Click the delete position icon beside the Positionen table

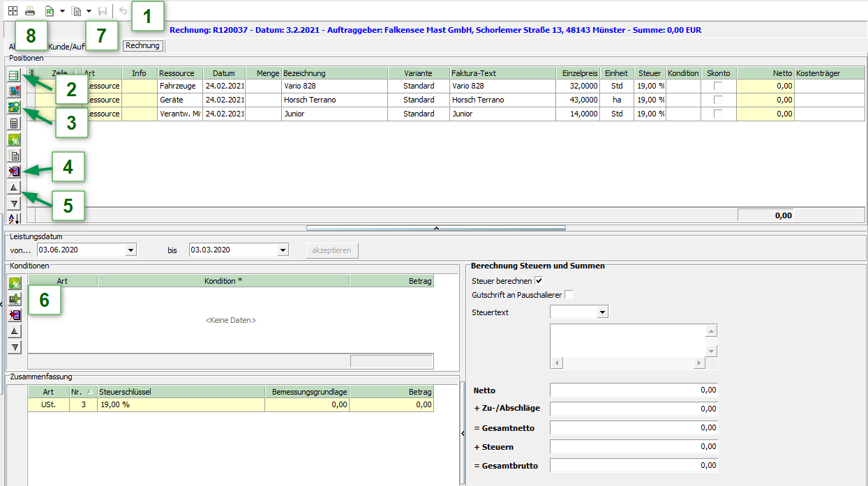(14, 172)
